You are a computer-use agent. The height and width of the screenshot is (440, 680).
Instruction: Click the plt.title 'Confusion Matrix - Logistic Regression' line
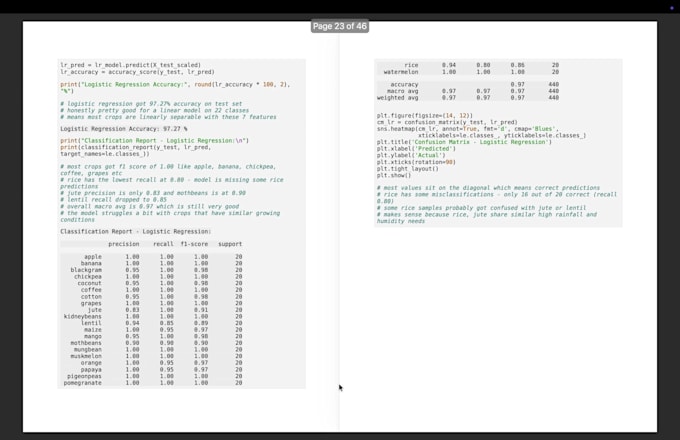(x=464, y=142)
